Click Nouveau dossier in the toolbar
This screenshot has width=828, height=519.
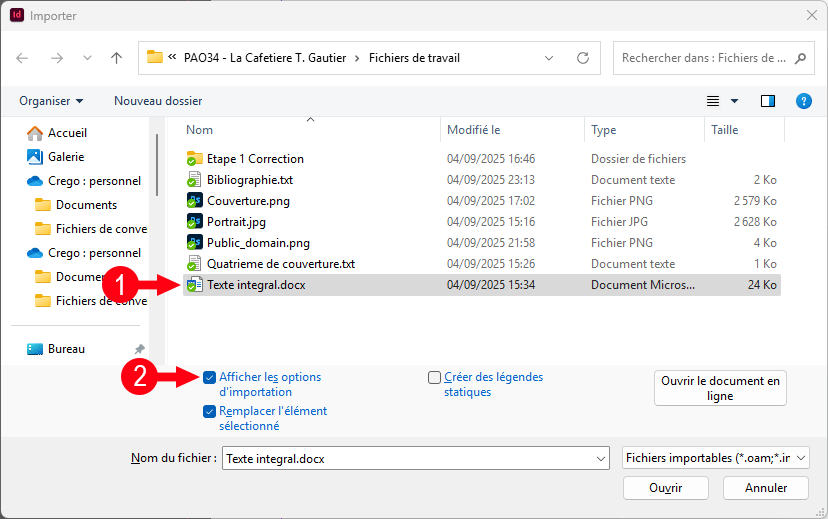point(158,101)
